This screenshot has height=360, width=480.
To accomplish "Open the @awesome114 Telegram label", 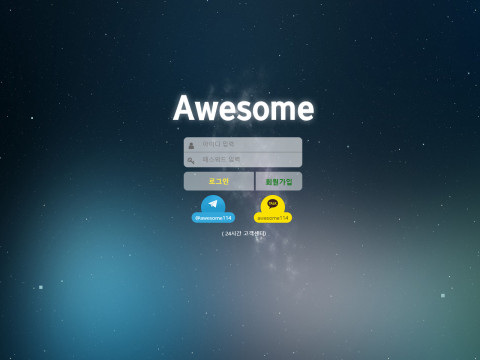I will pyautogui.click(x=213, y=218).
